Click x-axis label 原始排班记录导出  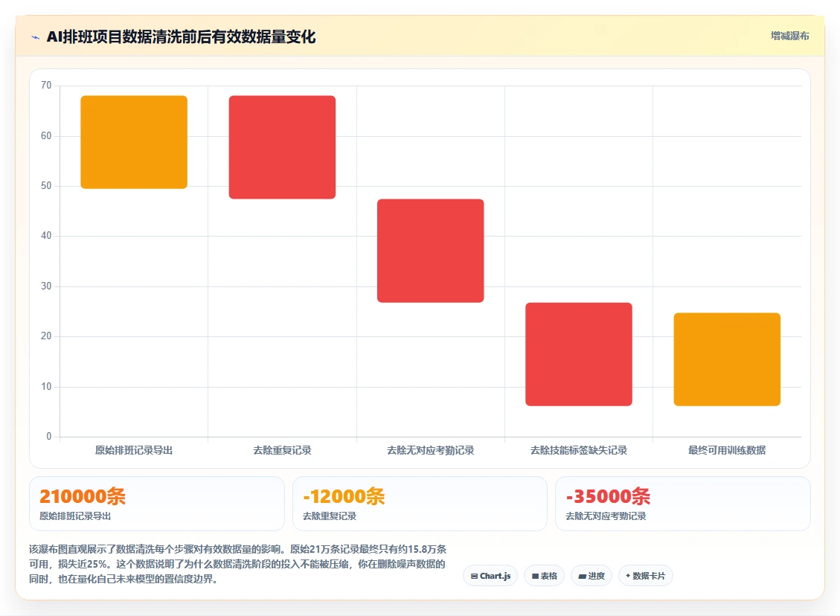(x=134, y=451)
